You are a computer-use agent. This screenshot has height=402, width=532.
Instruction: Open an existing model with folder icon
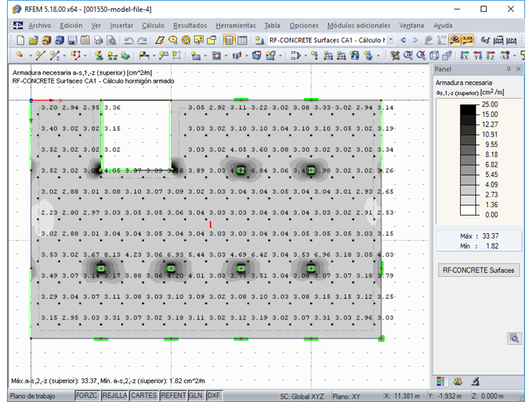pyautogui.click(x=34, y=41)
